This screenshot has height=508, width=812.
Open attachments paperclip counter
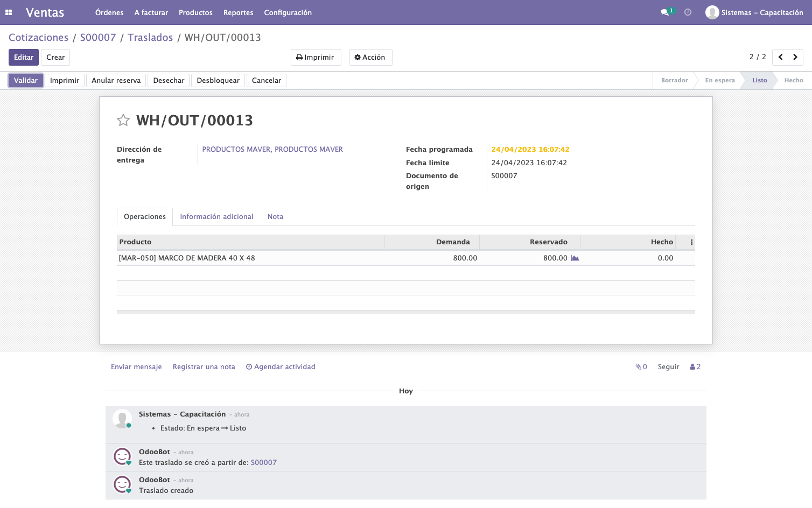(641, 367)
